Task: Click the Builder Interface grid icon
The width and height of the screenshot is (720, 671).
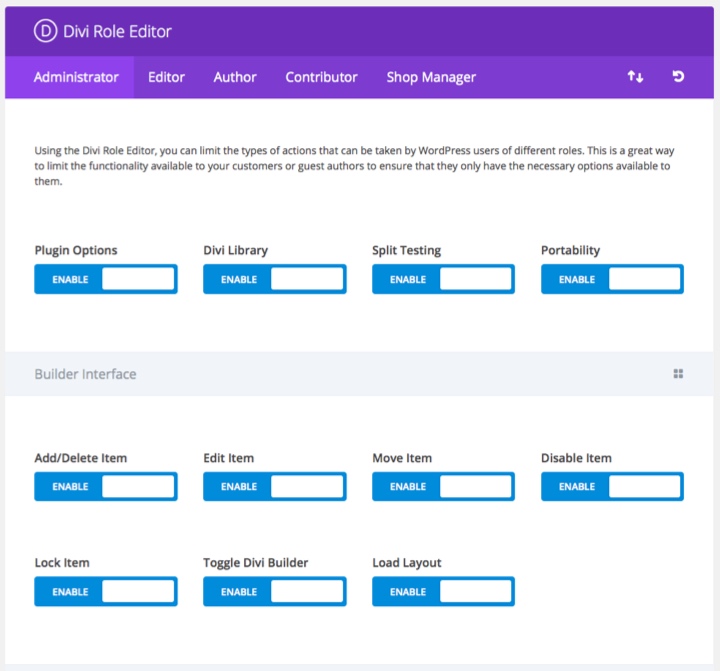Action: [x=678, y=373]
